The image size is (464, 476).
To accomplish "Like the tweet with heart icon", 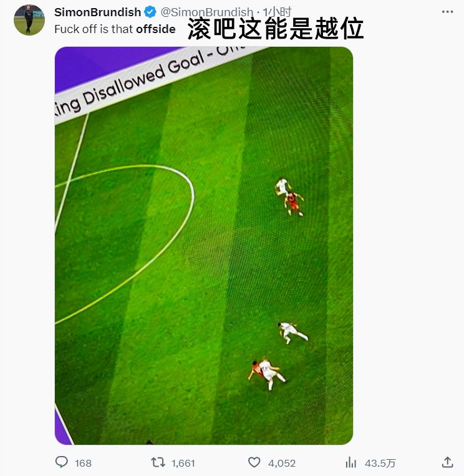I will click(x=254, y=462).
